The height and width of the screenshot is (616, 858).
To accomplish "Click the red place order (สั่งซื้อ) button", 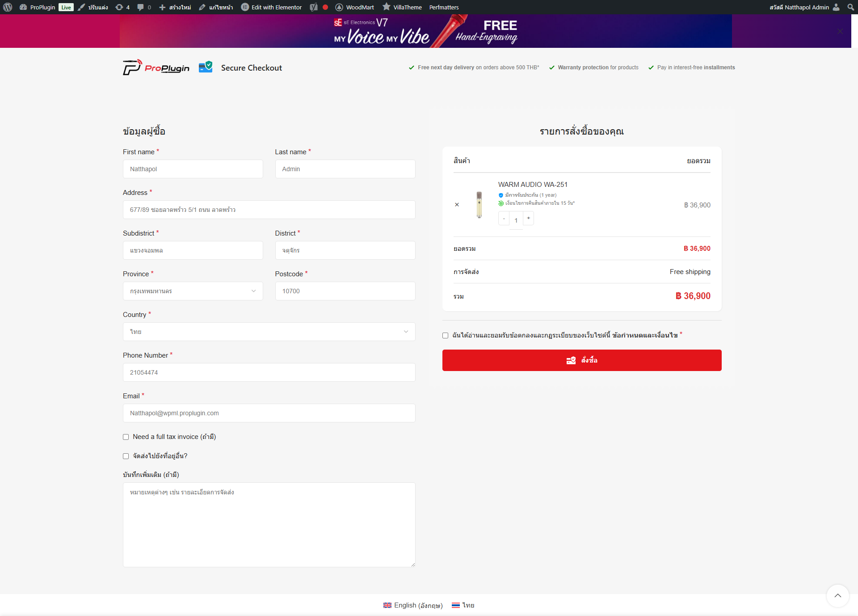I will (582, 360).
